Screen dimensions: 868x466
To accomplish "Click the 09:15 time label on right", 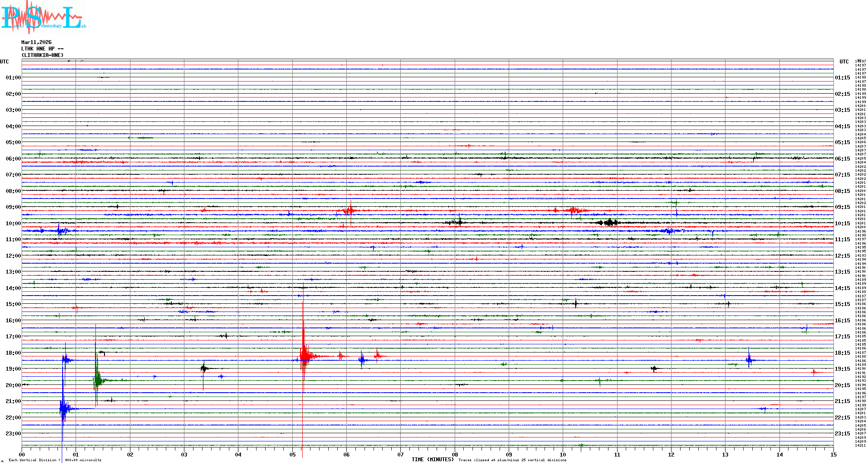I will click(842, 207).
